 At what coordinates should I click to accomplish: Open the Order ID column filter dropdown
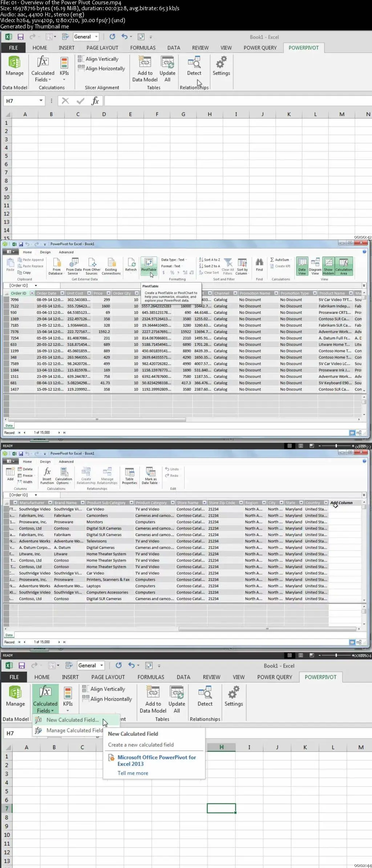coord(32,293)
